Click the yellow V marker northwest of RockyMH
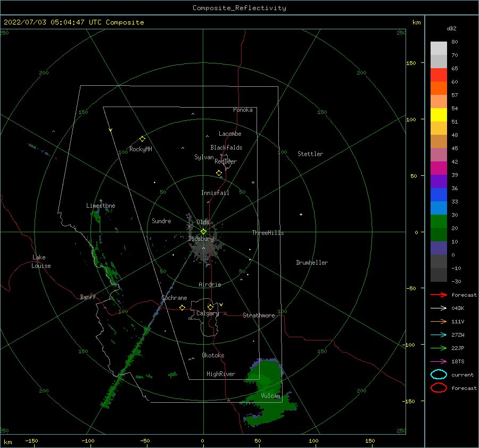 coord(111,130)
